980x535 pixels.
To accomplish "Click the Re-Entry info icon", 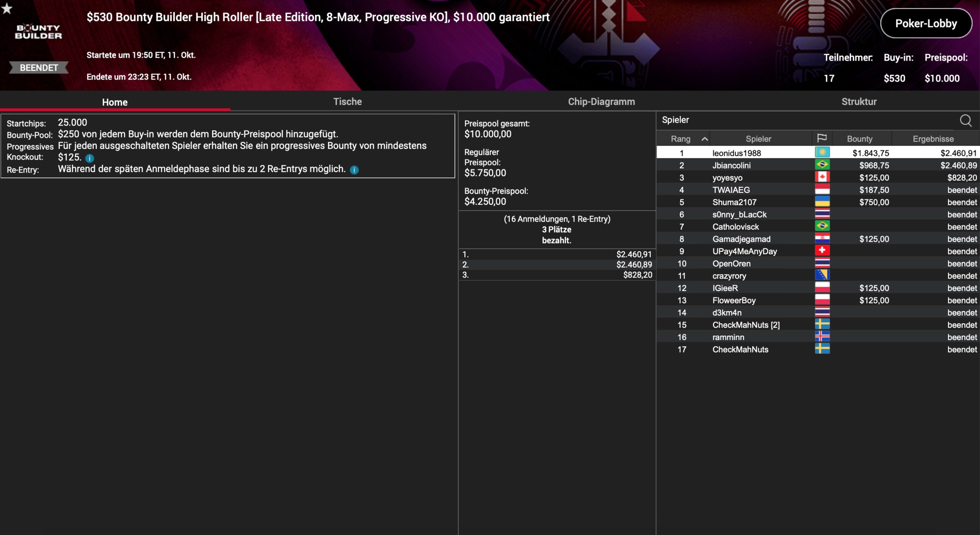I will point(354,170).
